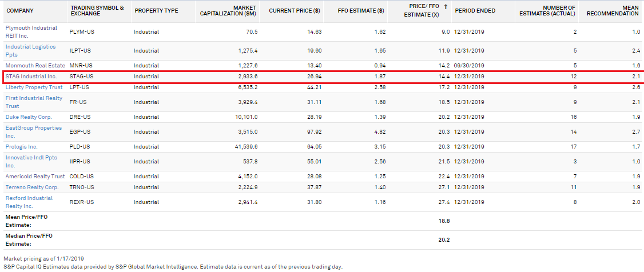Click the 97.92 current price value
Screen dimensions: 644x272
(315, 131)
